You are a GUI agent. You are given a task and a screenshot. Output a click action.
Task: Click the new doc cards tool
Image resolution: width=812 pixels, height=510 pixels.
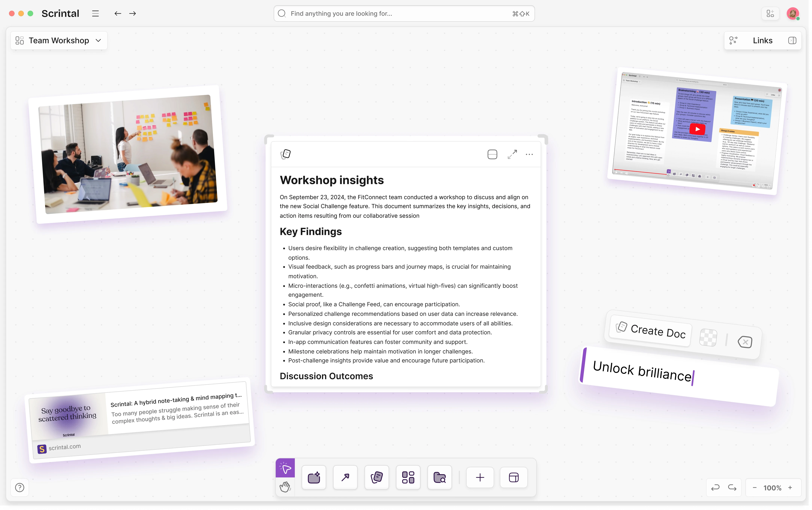(377, 478)
